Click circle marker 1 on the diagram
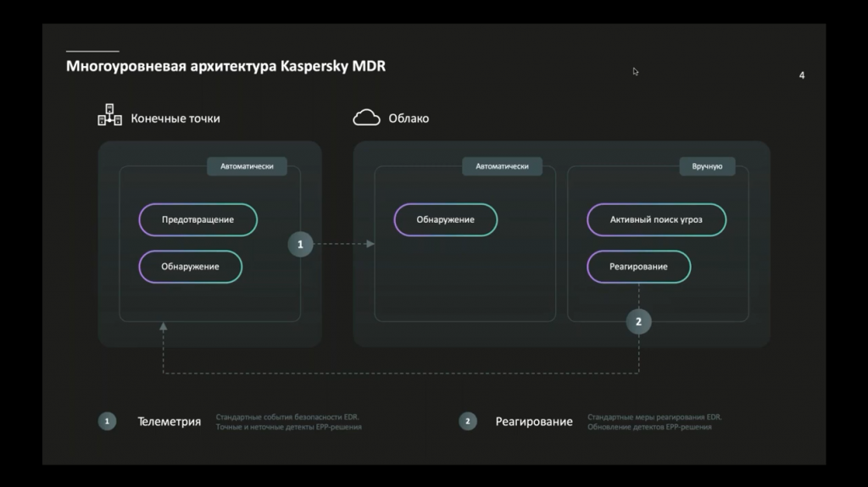This screenshot has width=868, height=487. 301,244
